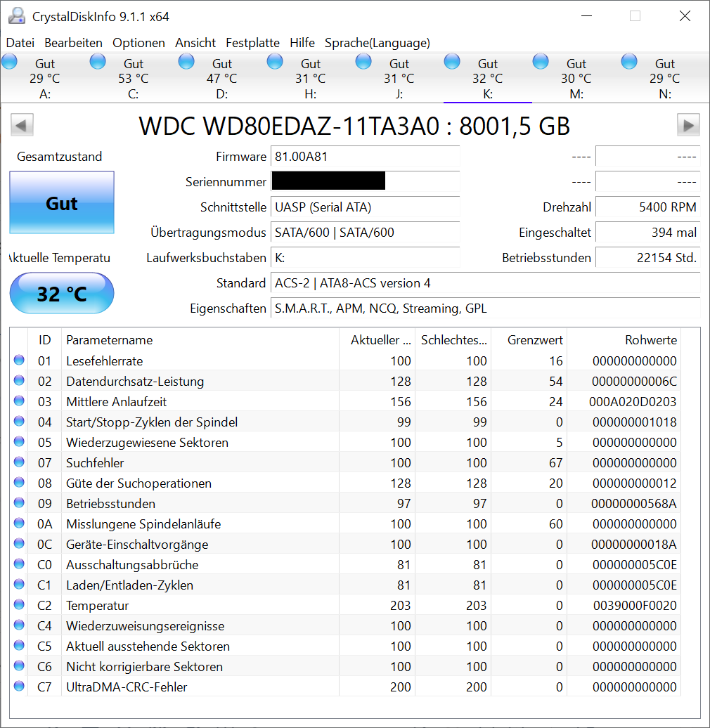Image resolution: width=710 pixels, height=728 pixels.
Task: Open the Optionen menu
Action: coord(138,43)
